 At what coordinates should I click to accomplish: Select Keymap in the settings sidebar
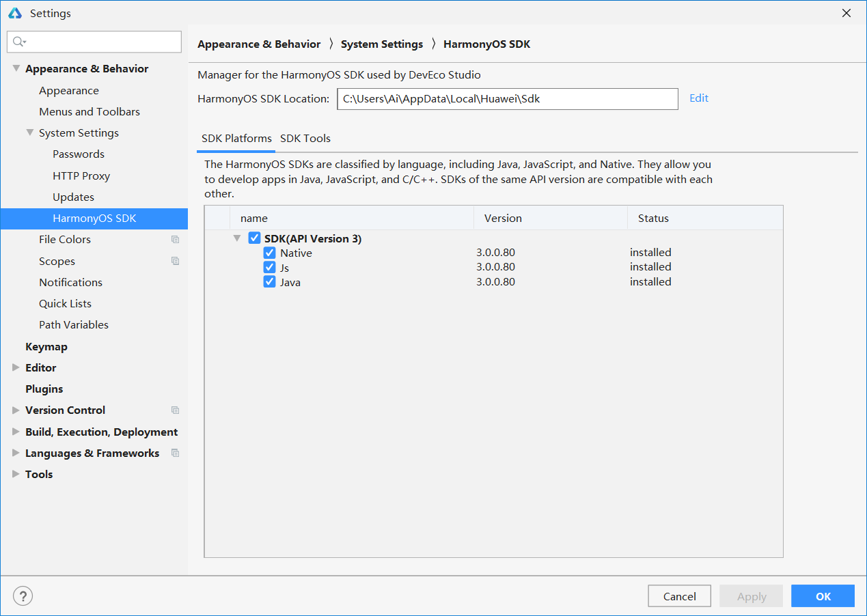point(46,346)
